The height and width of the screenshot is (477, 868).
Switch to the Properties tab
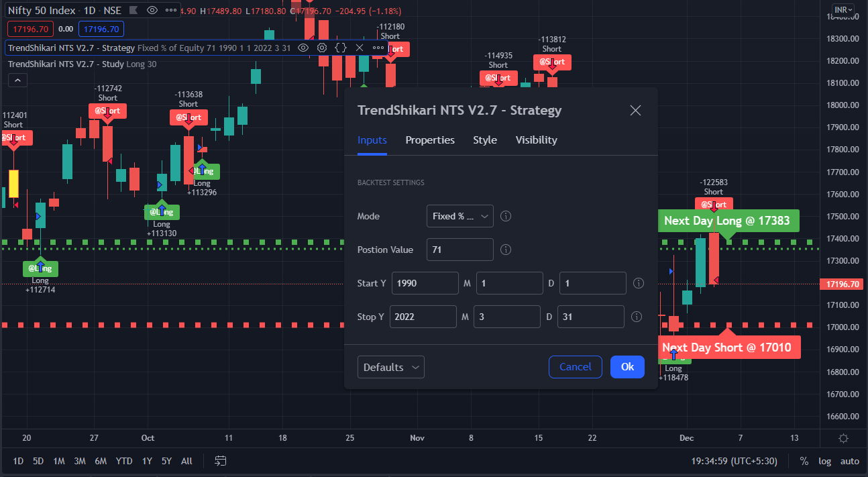point(430,140)
